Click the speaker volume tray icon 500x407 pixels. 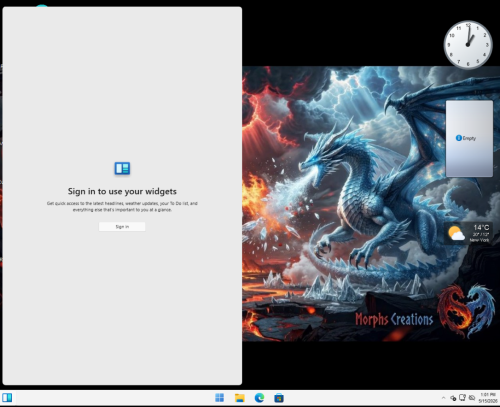click(x=453, y=398)
